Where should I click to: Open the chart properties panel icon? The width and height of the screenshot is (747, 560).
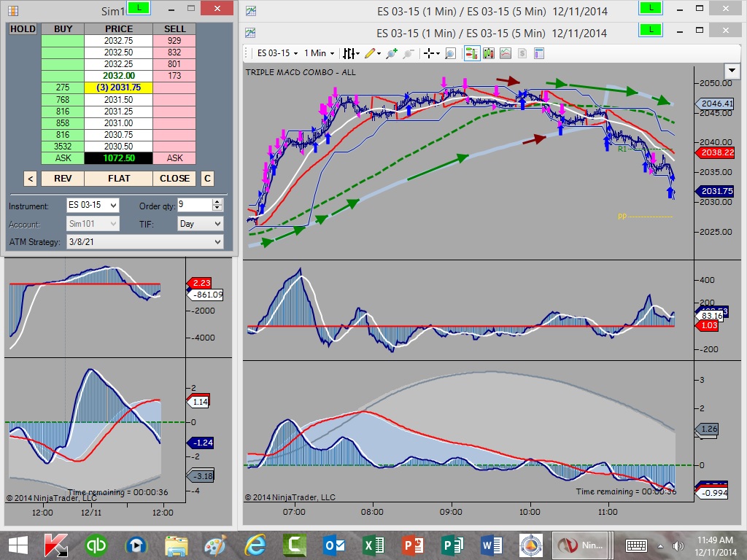539,53
